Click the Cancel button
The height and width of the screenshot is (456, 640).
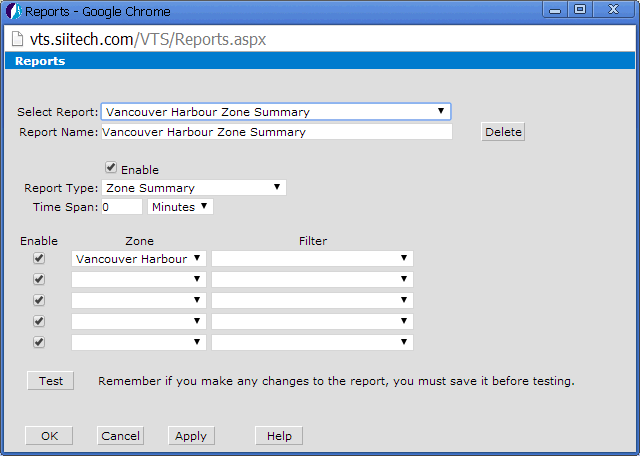(x=120, y=436)
